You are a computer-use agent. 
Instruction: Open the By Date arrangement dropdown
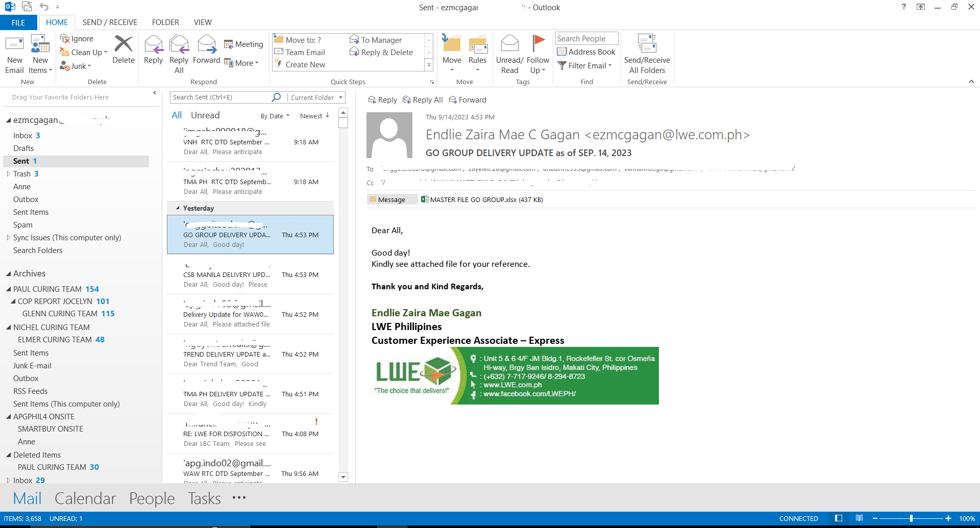coord(275,116)
